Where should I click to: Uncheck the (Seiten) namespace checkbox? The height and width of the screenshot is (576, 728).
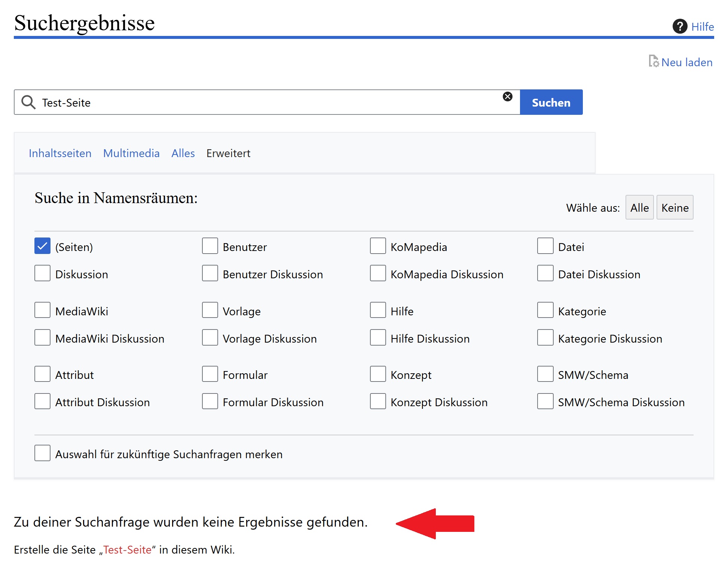[x=42, y=246]
